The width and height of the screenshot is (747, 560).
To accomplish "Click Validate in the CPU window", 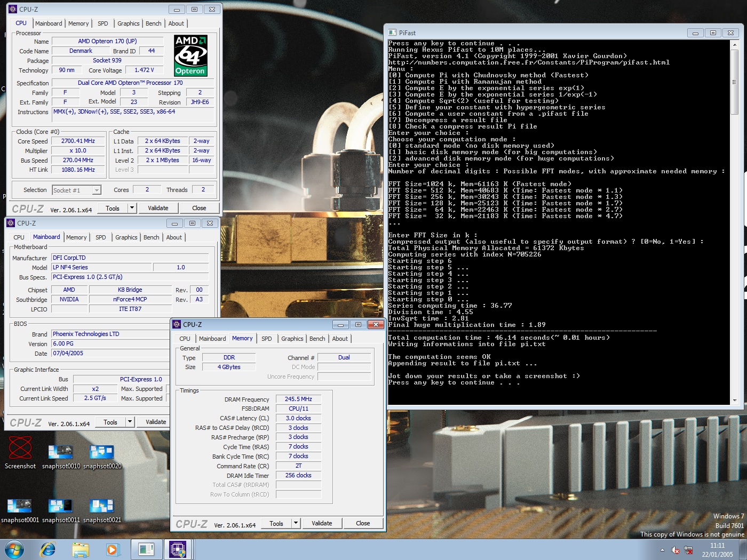I will click(x=158, y=208).
